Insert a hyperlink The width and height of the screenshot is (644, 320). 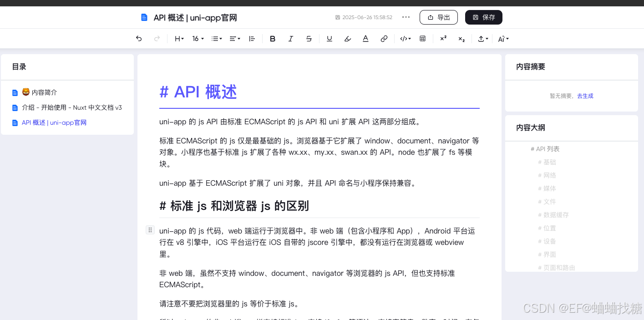coord(384,39)
